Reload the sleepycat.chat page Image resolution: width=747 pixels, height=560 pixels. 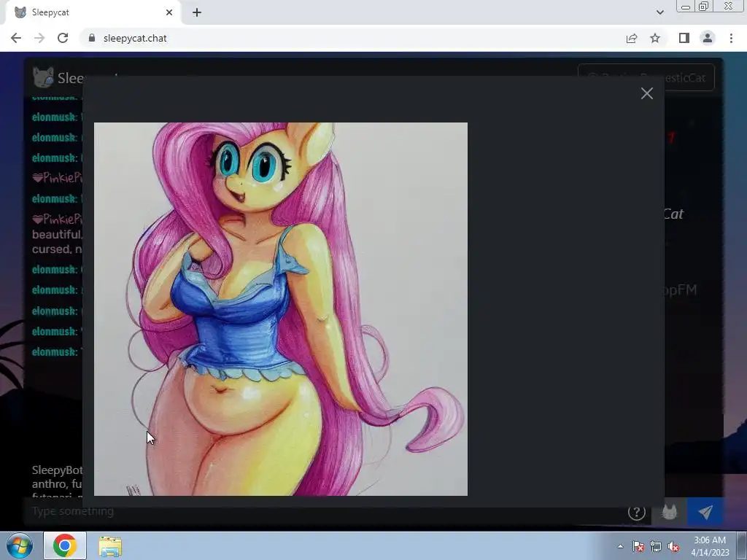pyautogui.click(x=63, y=38)
